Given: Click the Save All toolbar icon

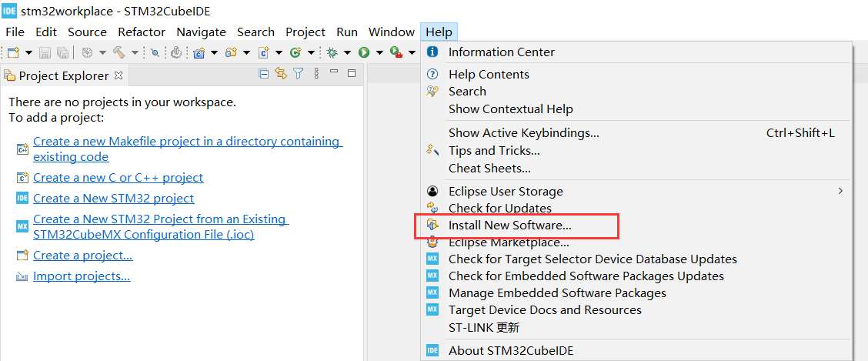Looking at the screenshot, I should (62, 52).
